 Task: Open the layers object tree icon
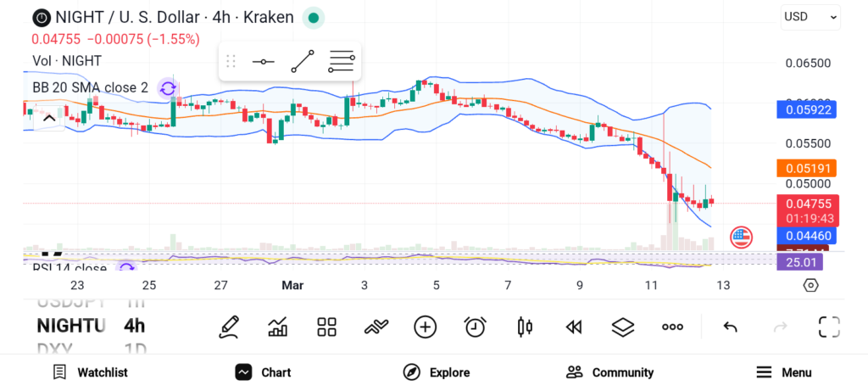623,327
